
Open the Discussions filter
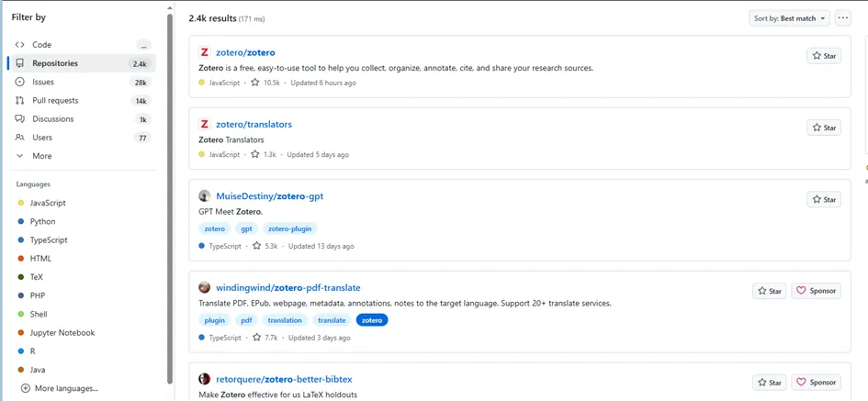82,119
